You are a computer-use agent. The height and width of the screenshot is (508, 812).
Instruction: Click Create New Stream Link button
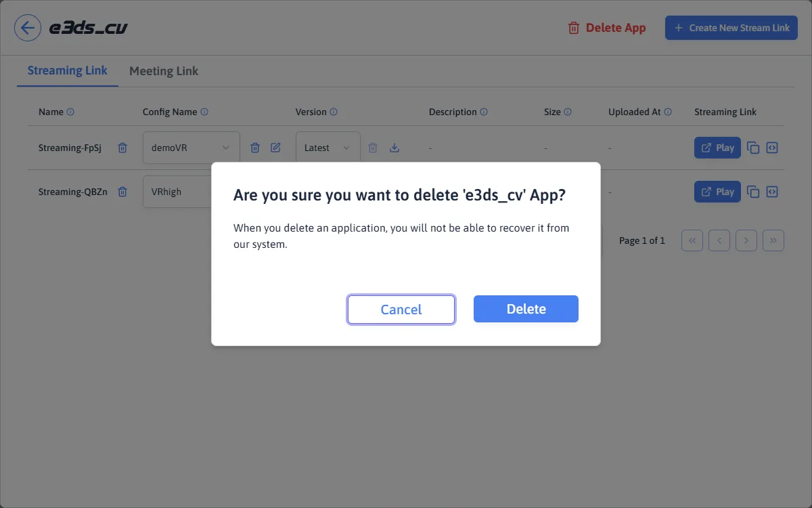(x=731, y=28)
